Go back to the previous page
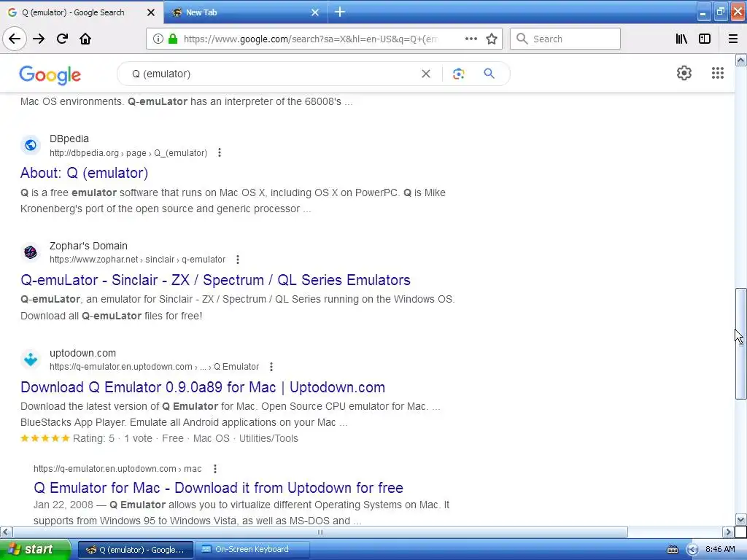Screen dimensions: 747x560 pos(15,39)
